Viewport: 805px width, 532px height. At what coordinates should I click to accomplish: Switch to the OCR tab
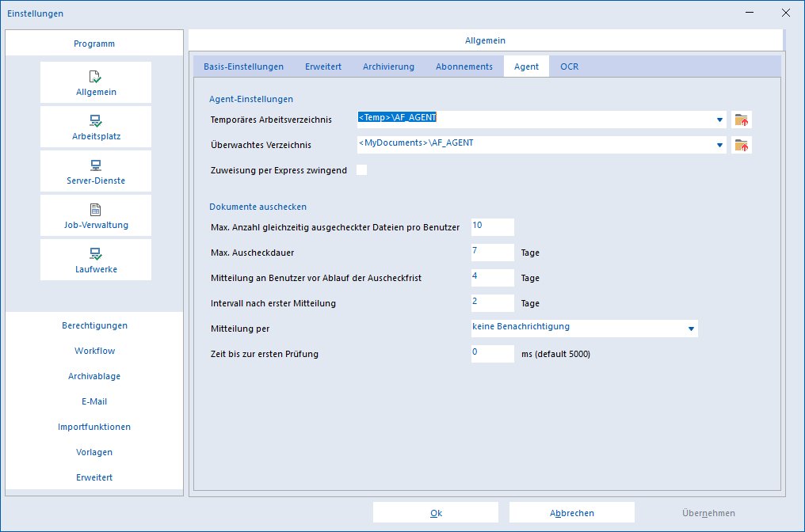pyautogui.click(x=570, y=66)
